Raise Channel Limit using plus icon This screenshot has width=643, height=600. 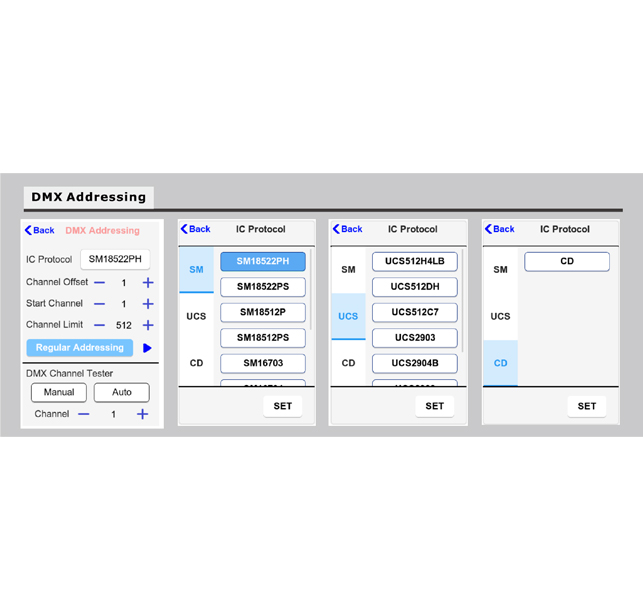point(147,325)
